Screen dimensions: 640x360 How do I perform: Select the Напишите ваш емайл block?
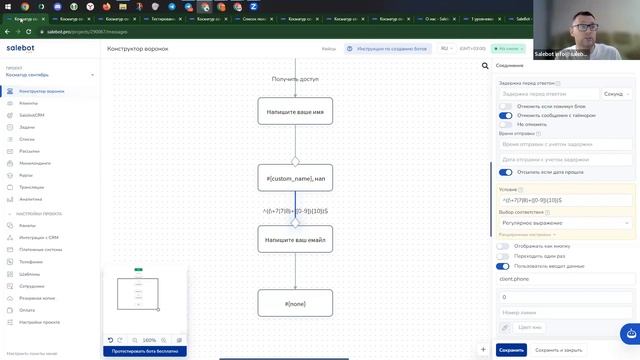[295, 239]
